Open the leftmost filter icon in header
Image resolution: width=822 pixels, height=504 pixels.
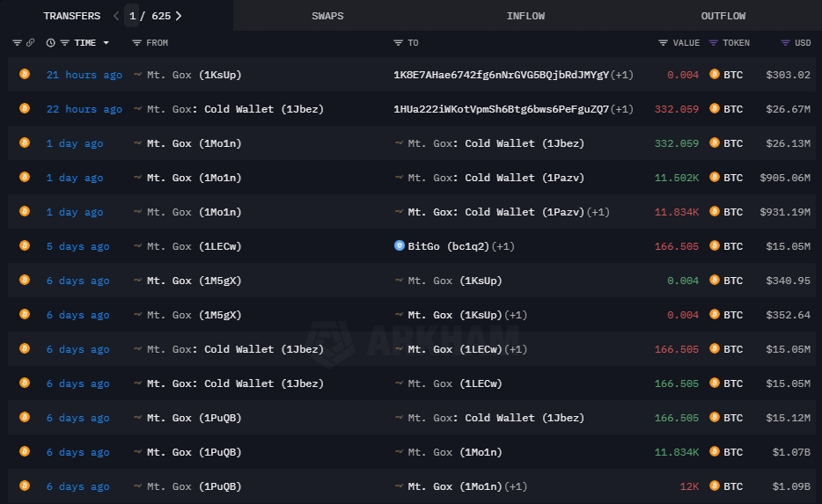[17, 42]
